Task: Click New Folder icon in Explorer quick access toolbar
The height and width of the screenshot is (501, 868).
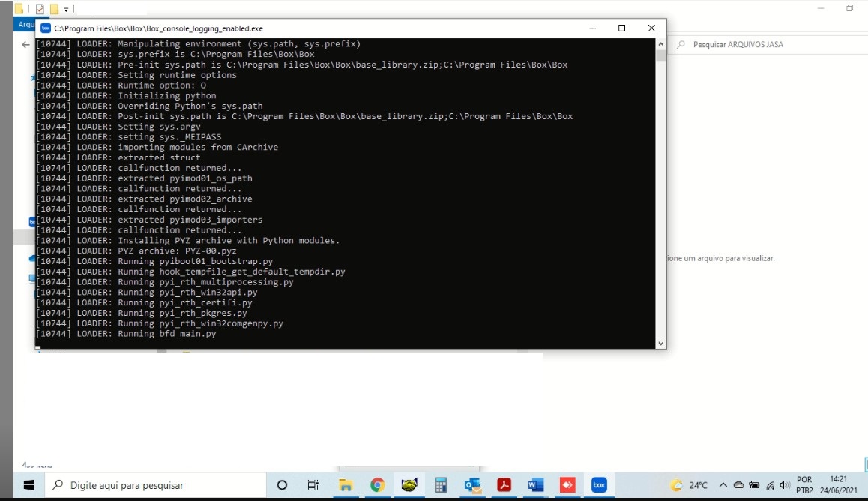Action: tap(54, 9)
